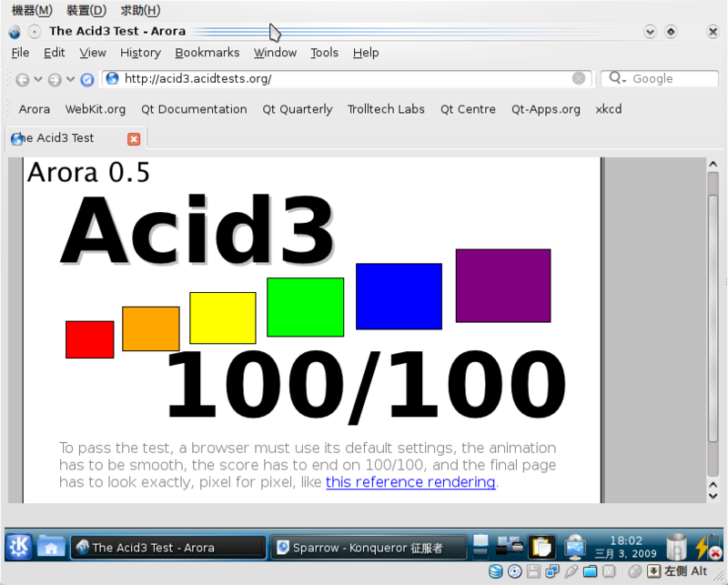
Task: Expand the search engine dropdown magnifier
Action: [618, 79]
